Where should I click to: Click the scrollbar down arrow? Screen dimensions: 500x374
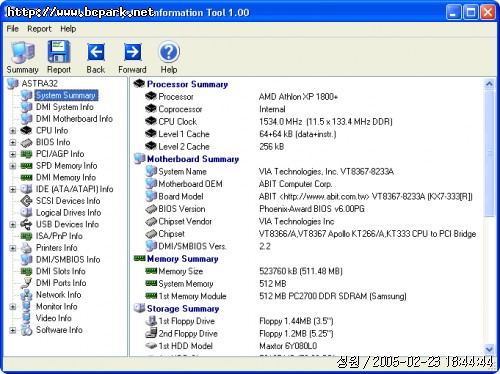click(x=489, y=349)
